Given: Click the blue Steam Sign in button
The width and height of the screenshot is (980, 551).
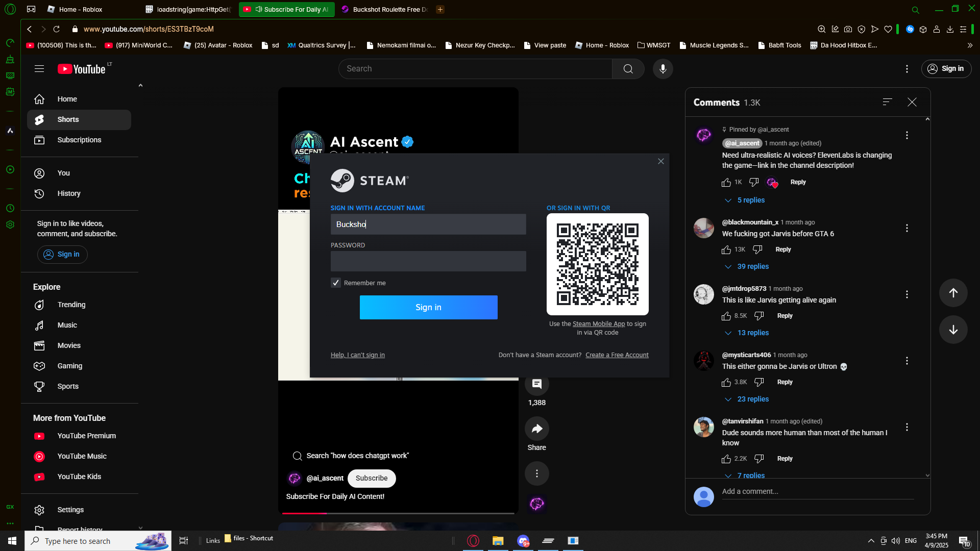Looking at the screenshot, I should [x=428, y=307].
